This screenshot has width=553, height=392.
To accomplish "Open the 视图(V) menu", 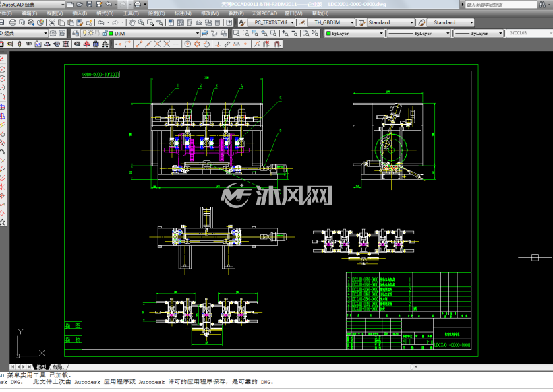I will tap(55, 13).
